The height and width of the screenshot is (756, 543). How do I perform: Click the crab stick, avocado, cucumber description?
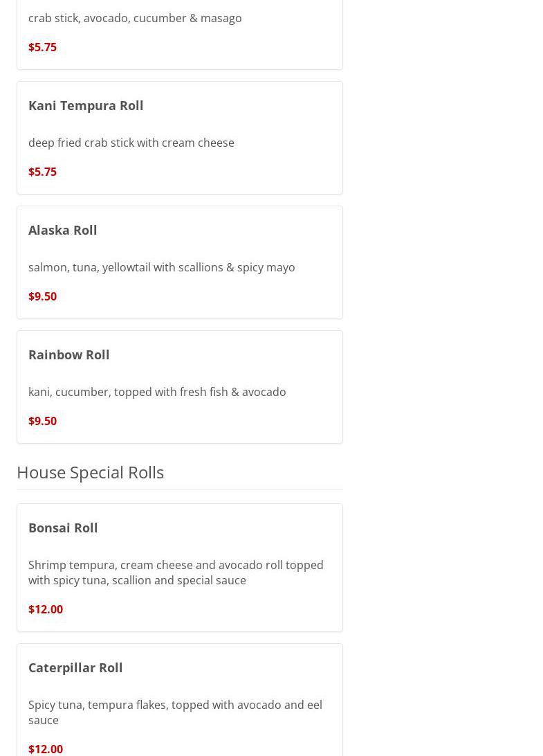[x=135, y=18]
